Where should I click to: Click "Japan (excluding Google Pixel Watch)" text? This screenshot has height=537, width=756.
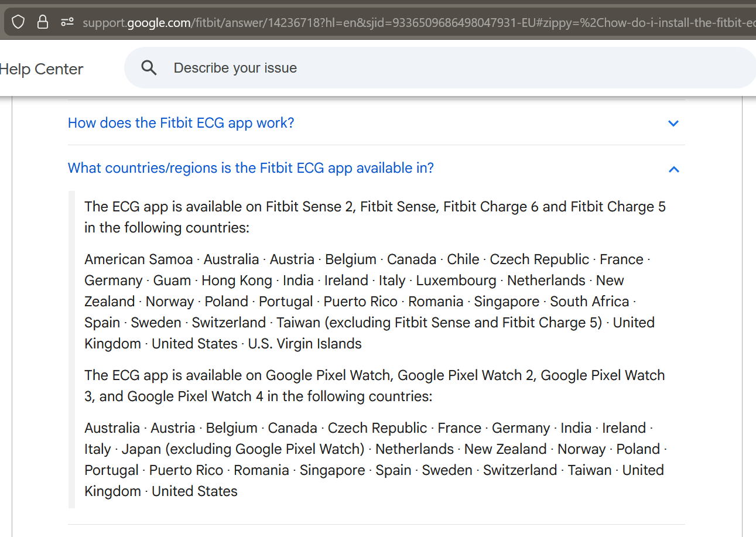(243, 449)
